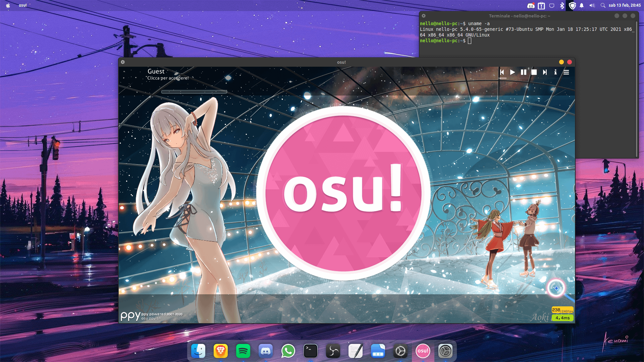Minimize osu! with the yellow button
644x362 pixels.
tap(561, 62)
